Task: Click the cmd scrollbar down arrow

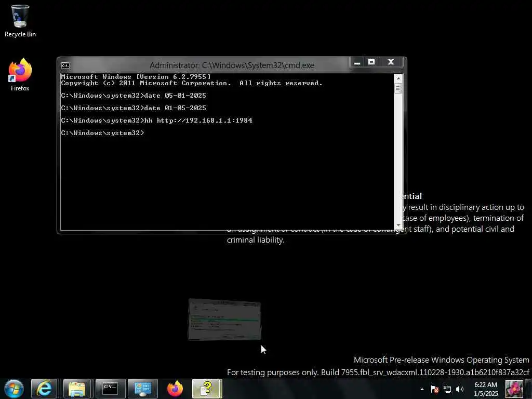Action: coord(398,225)
